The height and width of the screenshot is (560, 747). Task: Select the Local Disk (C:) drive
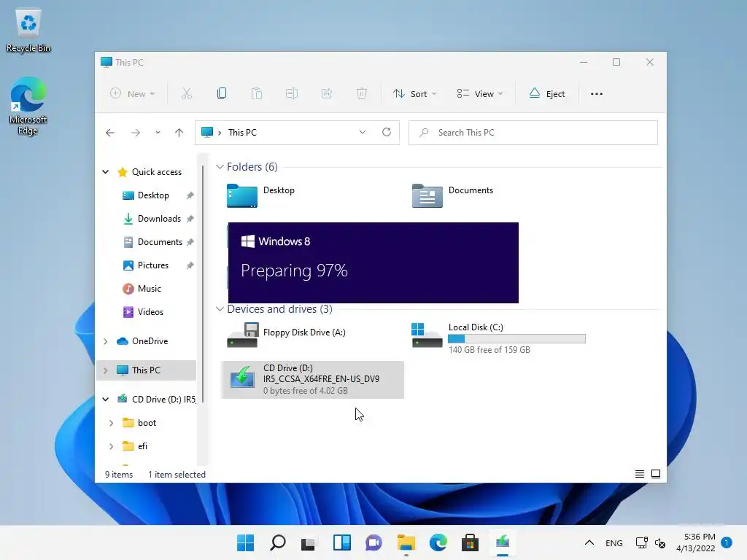pos(498,338)
